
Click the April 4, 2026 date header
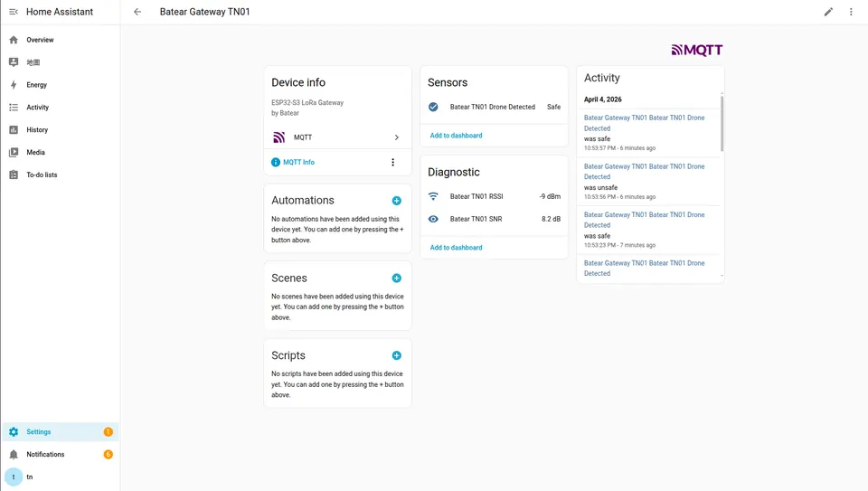(x=603, y=99)
